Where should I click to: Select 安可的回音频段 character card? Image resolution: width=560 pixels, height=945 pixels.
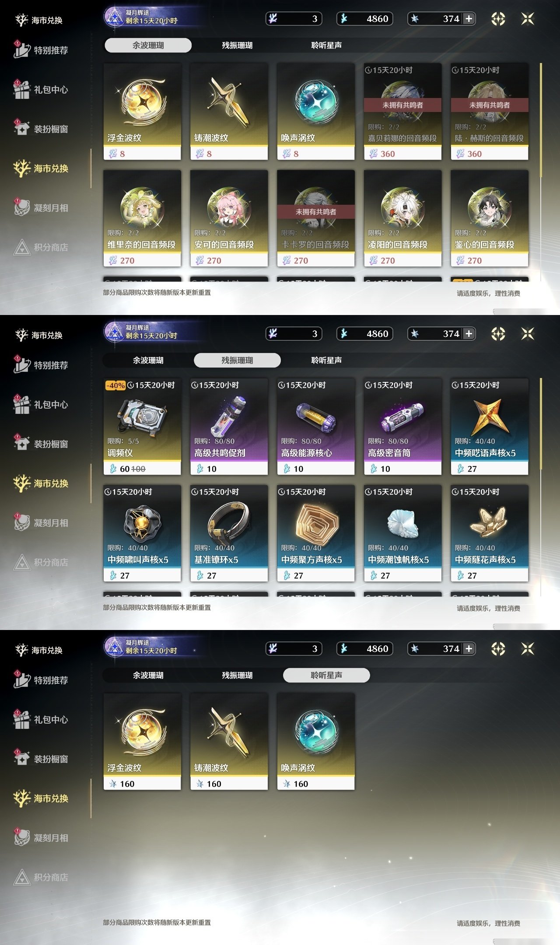tap(229, 218)
